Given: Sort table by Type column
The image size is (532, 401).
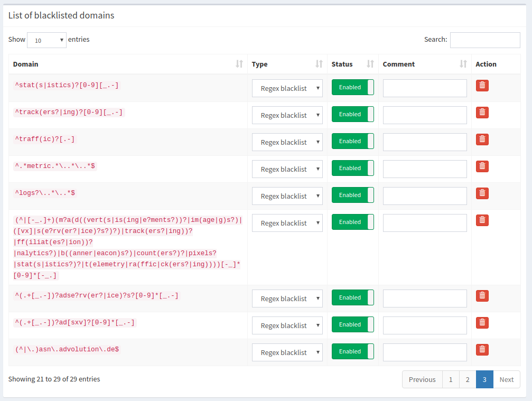Looking at the screenshot, I should tap(287, 64).
